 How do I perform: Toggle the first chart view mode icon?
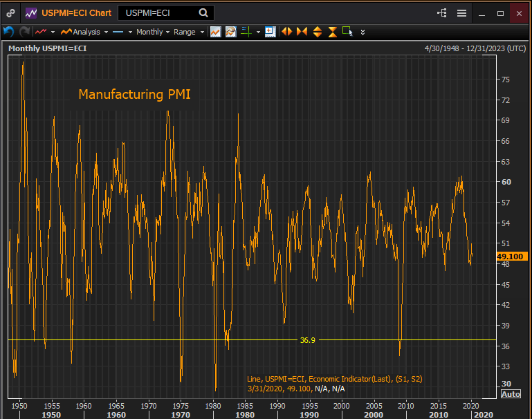click(x=216, y=32)
